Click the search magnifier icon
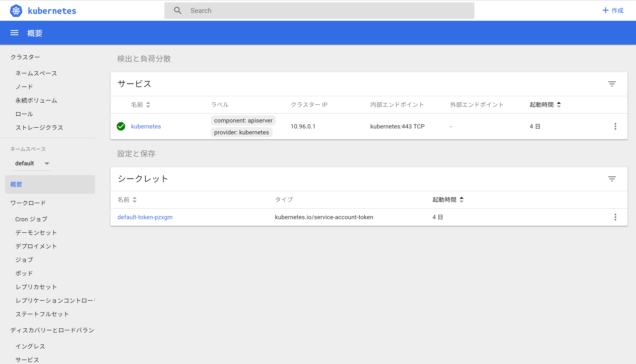 pyautogui.click(x=178, y=10)
